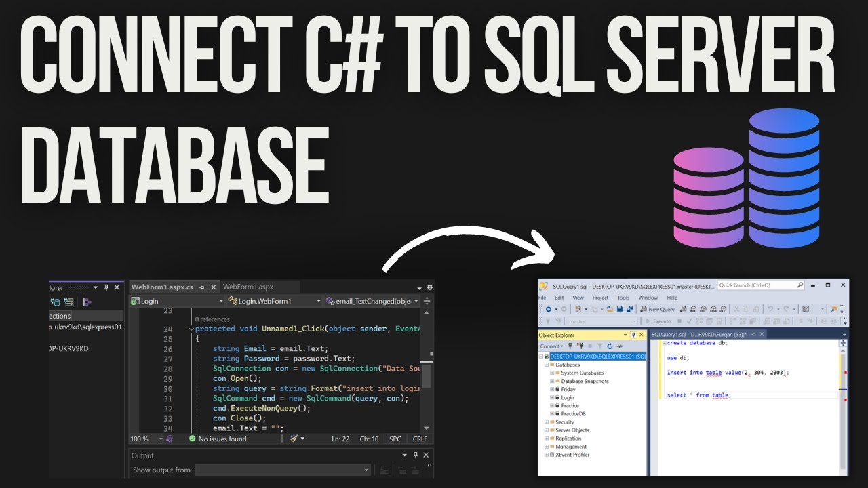Click the Save All icon in the SSMS toolbar
The width and height of the screenshot is (868, 488).
pyautogui.click(x=629, y=309)
